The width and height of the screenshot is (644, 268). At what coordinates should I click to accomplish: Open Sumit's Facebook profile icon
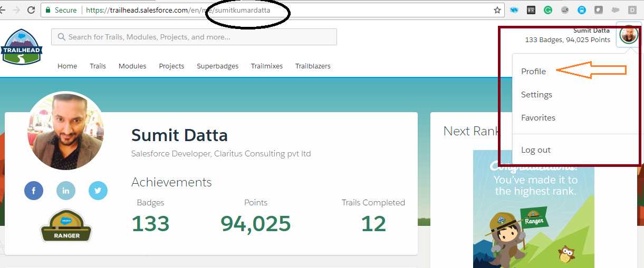(34, 191)
